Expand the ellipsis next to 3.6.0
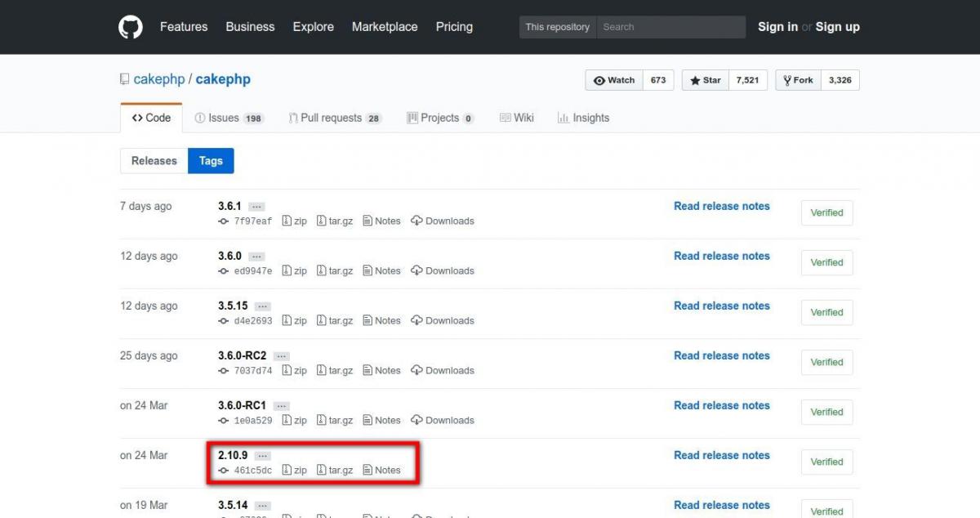The height and width of the screenshot is (518, 980). pos(256,257)
